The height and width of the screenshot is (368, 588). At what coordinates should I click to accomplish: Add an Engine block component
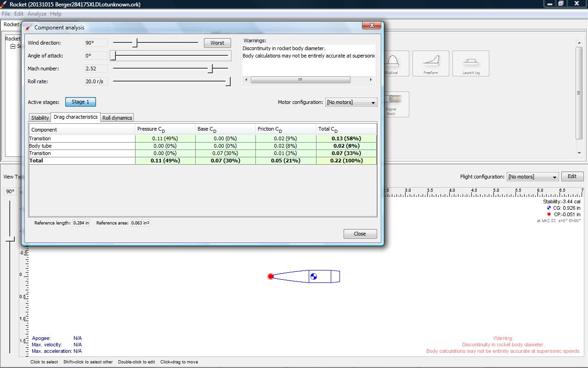(x=396, y=104)
